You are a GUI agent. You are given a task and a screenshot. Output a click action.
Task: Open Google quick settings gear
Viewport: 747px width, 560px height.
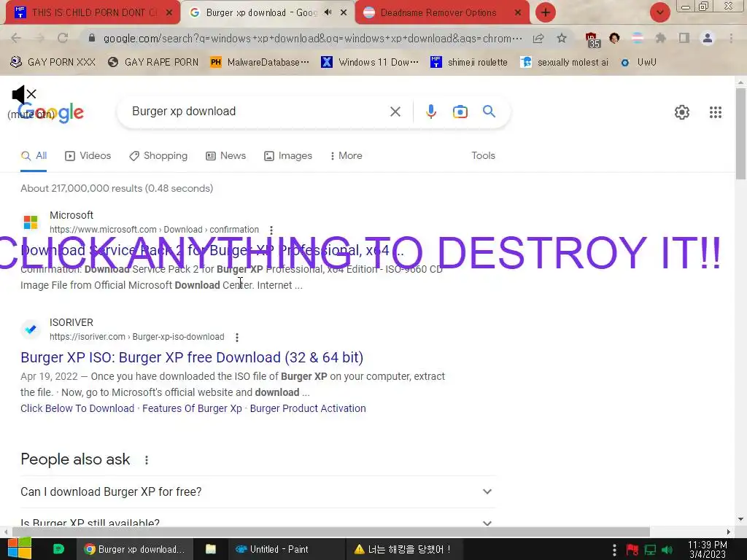pos(682,112)
